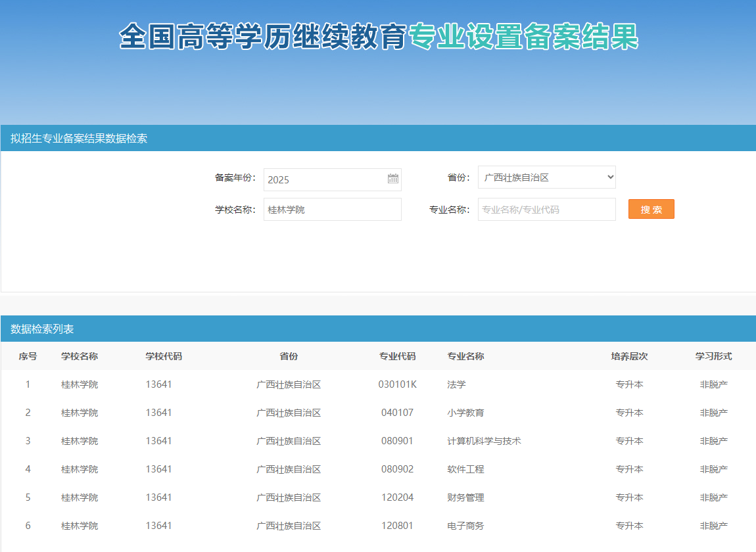The image size is (756, 552).
Task: Click the 财务管理 major name
Action: (465, 497)
